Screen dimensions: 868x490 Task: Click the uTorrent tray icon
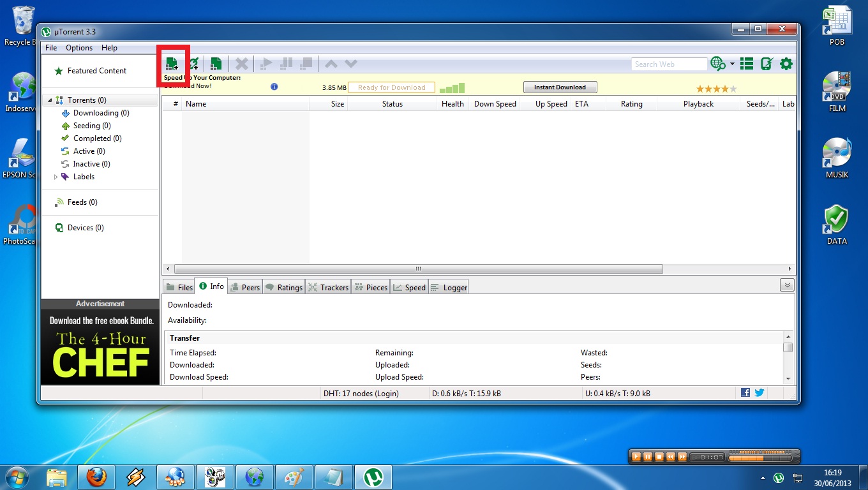[x=779, y=477]
